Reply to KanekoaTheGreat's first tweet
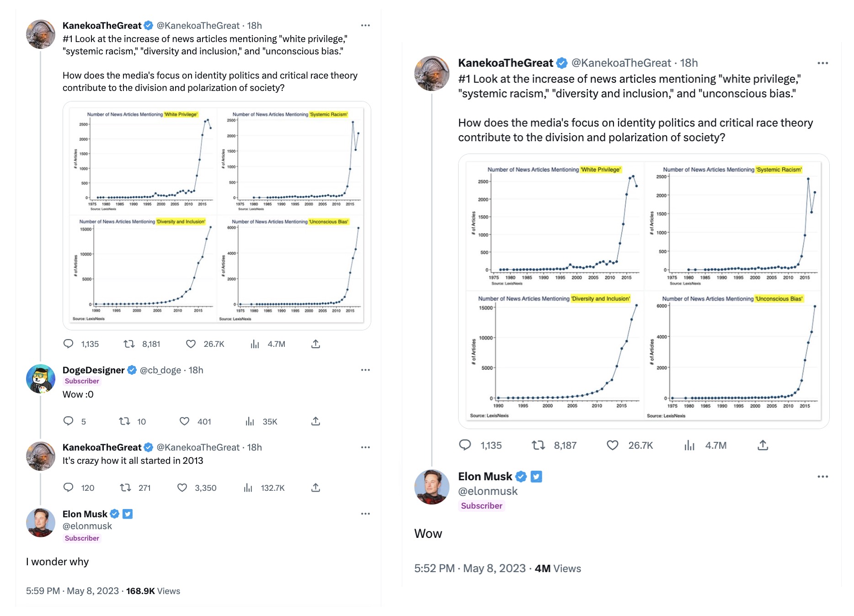The width and height of the screenshot is (854, 616). click(69, 344)
